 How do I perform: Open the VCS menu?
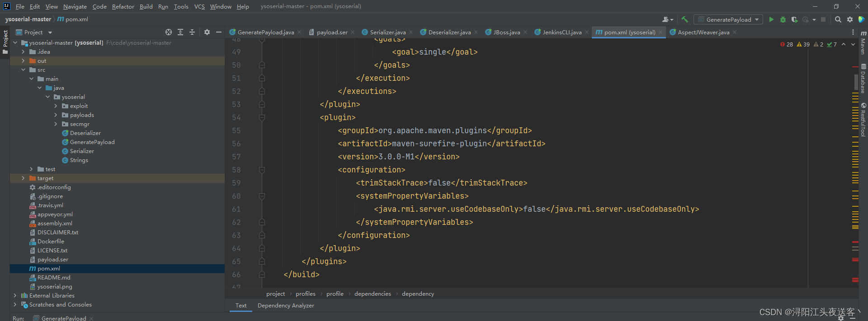(x=199, y=6)
